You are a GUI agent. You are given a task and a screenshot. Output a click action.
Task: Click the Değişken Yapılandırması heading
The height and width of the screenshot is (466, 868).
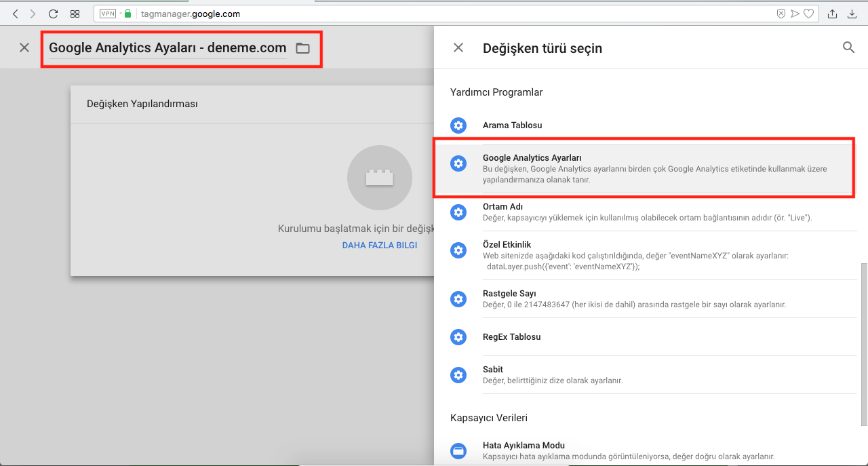coord(142,104)
